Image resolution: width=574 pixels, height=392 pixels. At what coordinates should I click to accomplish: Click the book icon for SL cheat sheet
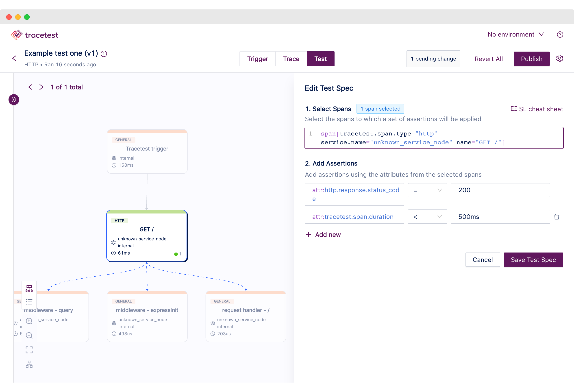click(x=514, y=109)
